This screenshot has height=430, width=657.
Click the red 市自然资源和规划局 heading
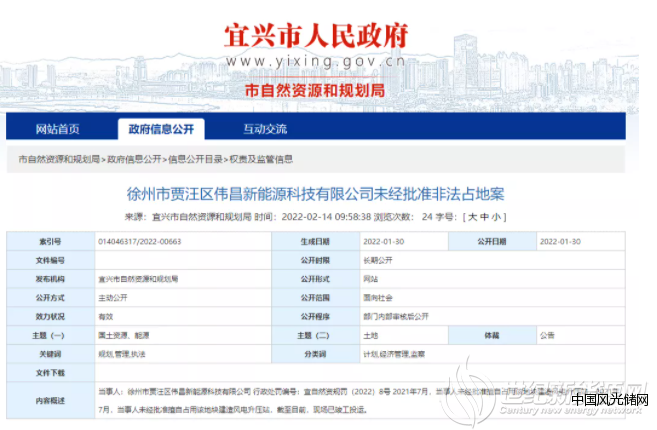click(x=315, y=91)
